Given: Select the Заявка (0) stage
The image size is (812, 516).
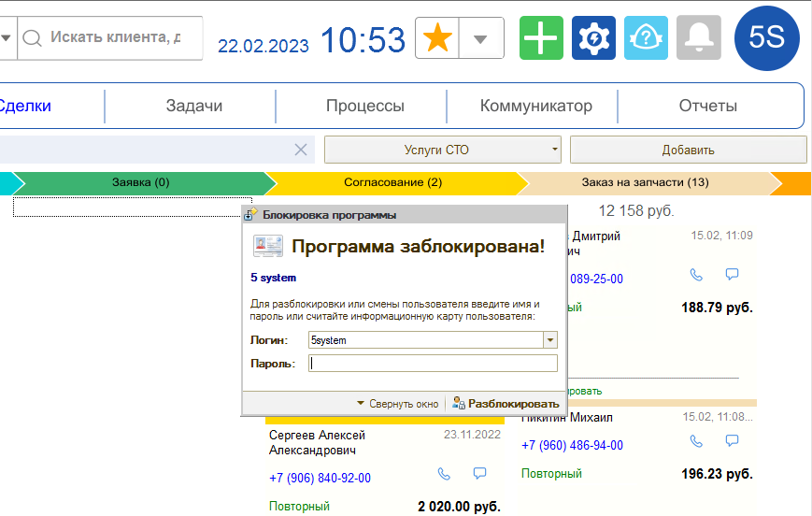Looking at the screenshot, I should click(141, 182).
